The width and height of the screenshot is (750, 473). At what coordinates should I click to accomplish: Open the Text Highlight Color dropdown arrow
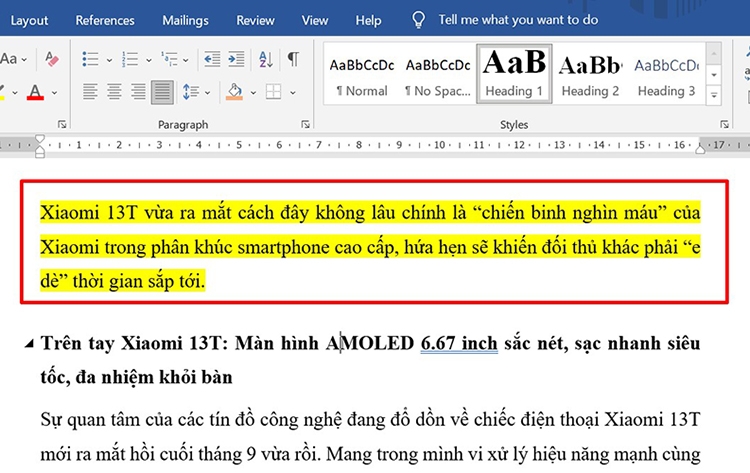(15, 93)
